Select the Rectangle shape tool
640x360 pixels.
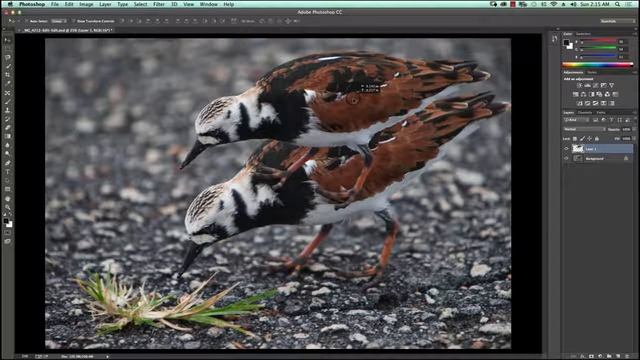pos(7,189)
